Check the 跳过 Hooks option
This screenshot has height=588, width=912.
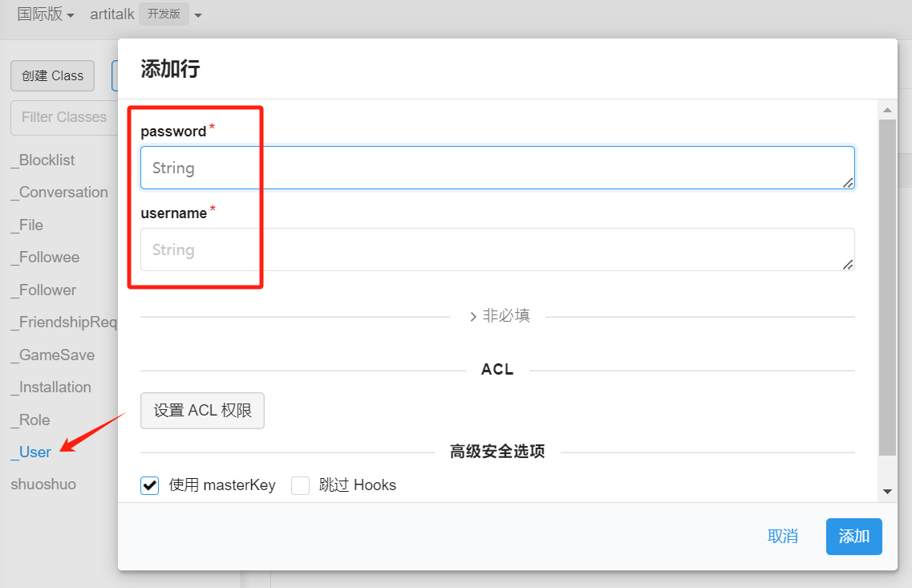coord(301,485)
